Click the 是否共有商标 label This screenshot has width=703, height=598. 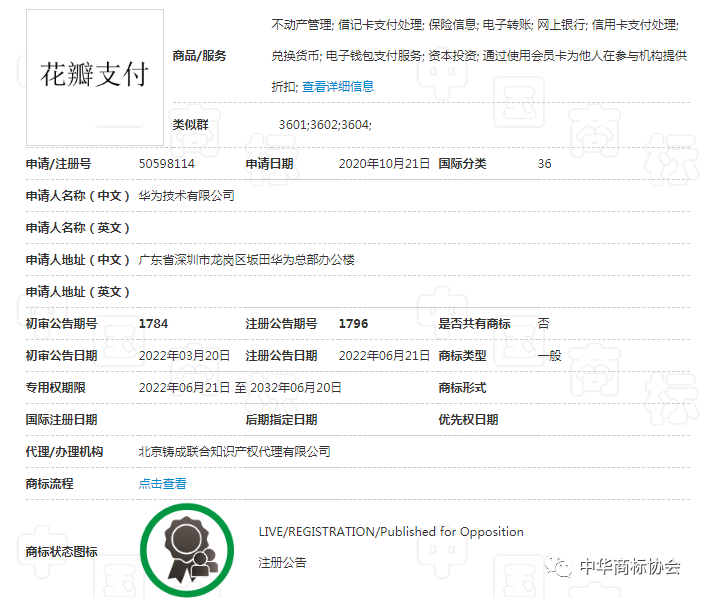click(474, 324)
